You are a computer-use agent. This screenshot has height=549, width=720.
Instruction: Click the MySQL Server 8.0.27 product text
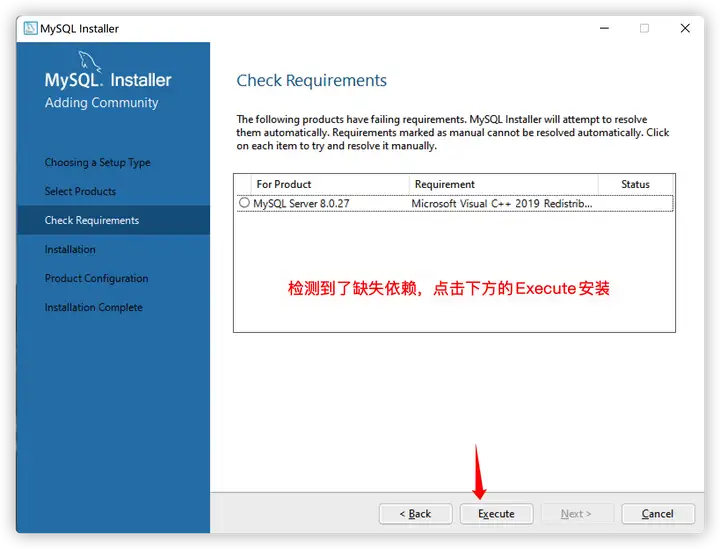pyautogui.click(x=301, y=203)
